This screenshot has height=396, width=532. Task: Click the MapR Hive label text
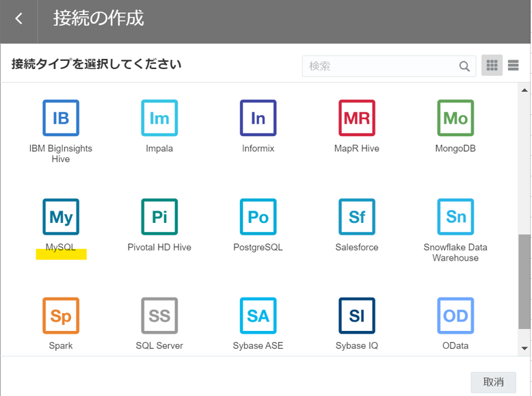tap(357, 148)
